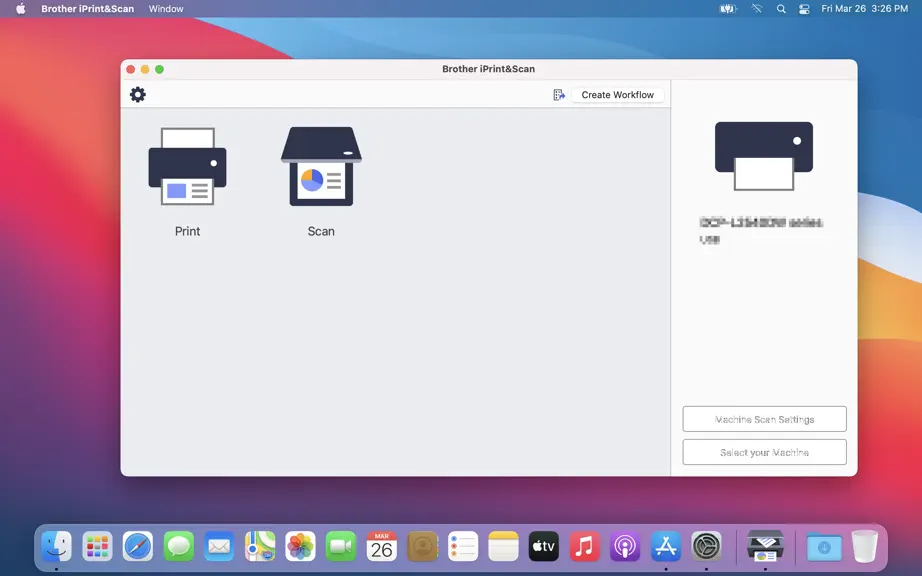Screen dimensions: 922x576
Task: Open Reminders from the Dock
Action: (463, 547)
